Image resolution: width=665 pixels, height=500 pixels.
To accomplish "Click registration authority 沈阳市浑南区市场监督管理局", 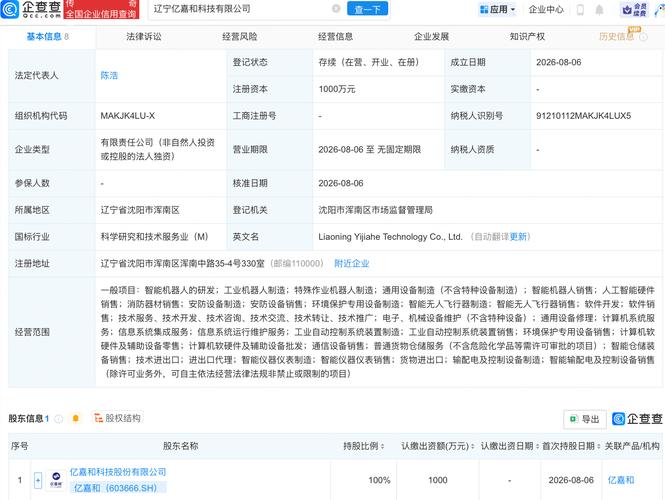I will [x=375, y=210].
